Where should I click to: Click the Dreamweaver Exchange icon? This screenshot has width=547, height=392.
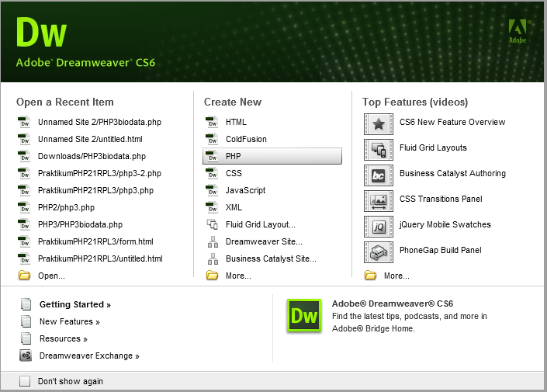coord(26,356)
